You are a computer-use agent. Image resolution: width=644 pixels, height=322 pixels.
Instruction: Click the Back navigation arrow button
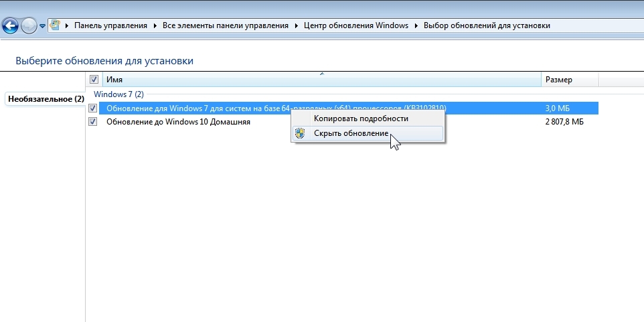(x=9, y=26)
